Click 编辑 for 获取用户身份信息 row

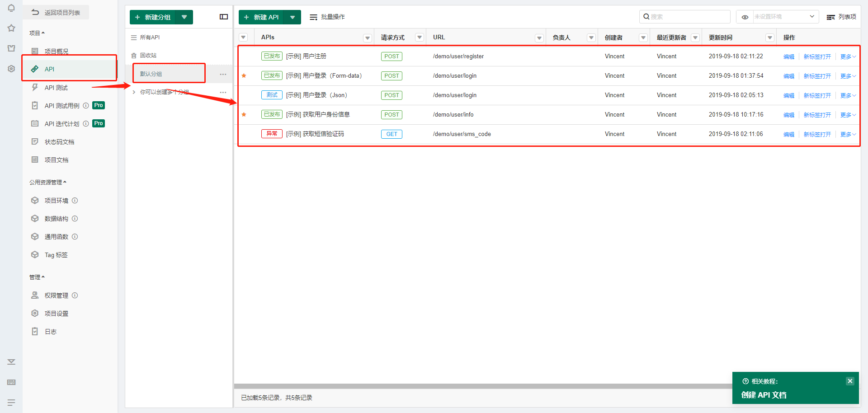click(x=789, y=115)
